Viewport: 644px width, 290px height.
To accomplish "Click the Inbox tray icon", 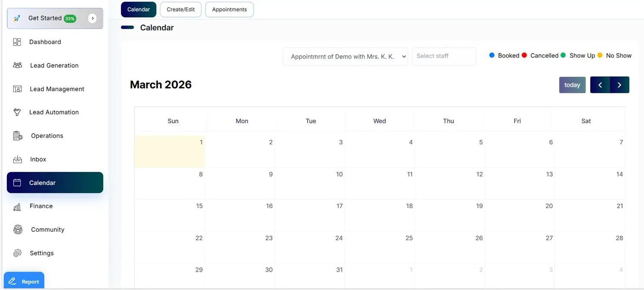I will coord(17,159).
